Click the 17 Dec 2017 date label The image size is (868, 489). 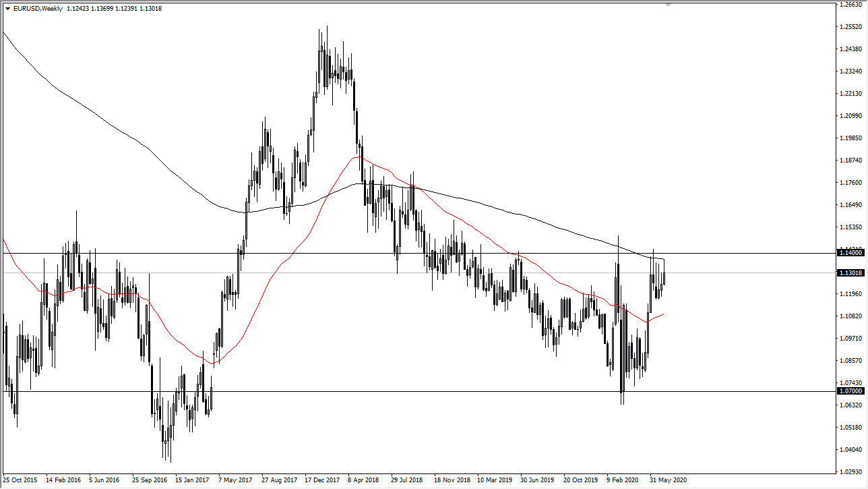click(x=323, y=480)
